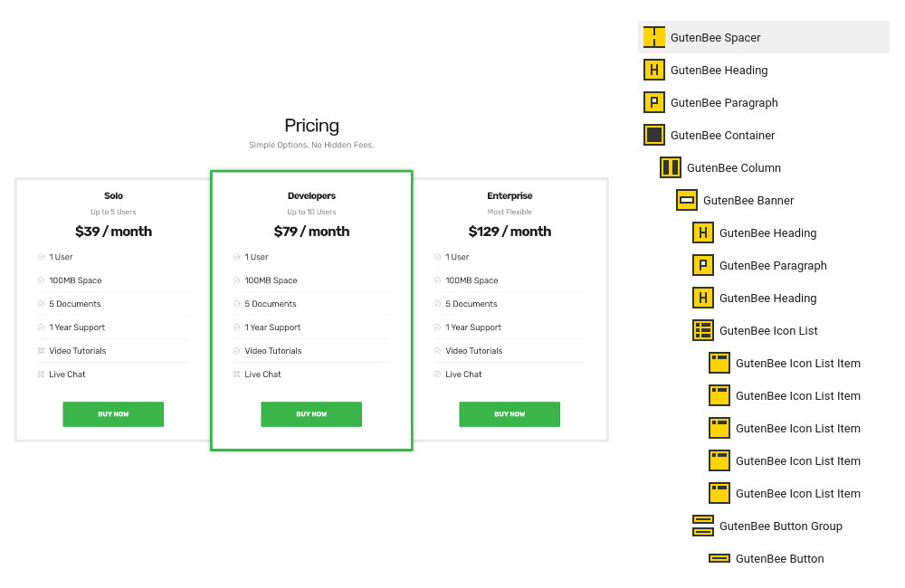Select the GutenBee Spacer block icon
The image size is (905, 588).
click(x=654, y=37)
